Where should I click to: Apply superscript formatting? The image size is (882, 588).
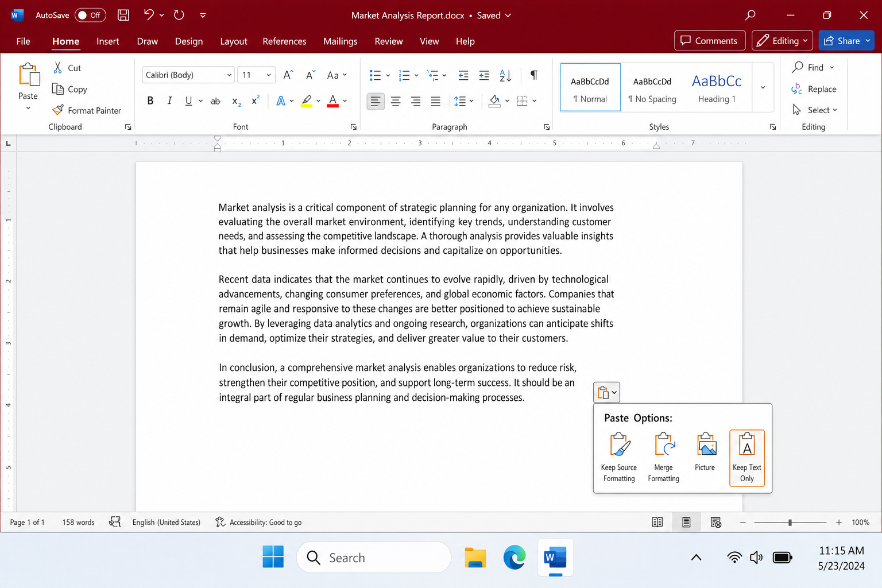click(256, 100)
